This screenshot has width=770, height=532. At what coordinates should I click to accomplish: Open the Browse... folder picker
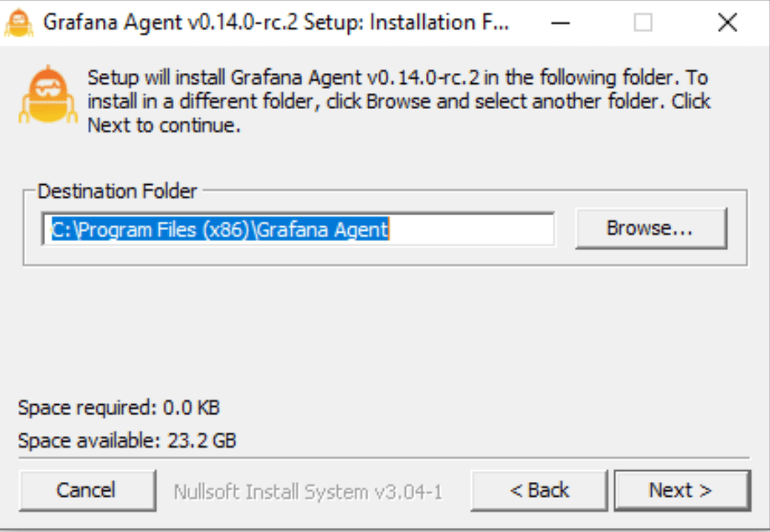pyautogui.click(x=650, y=228)
